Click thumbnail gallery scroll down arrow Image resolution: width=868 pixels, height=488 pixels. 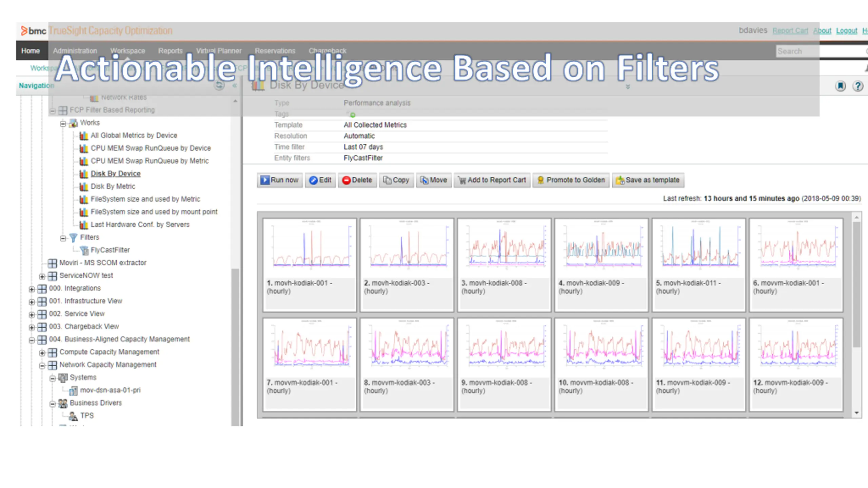click(856, 413)
